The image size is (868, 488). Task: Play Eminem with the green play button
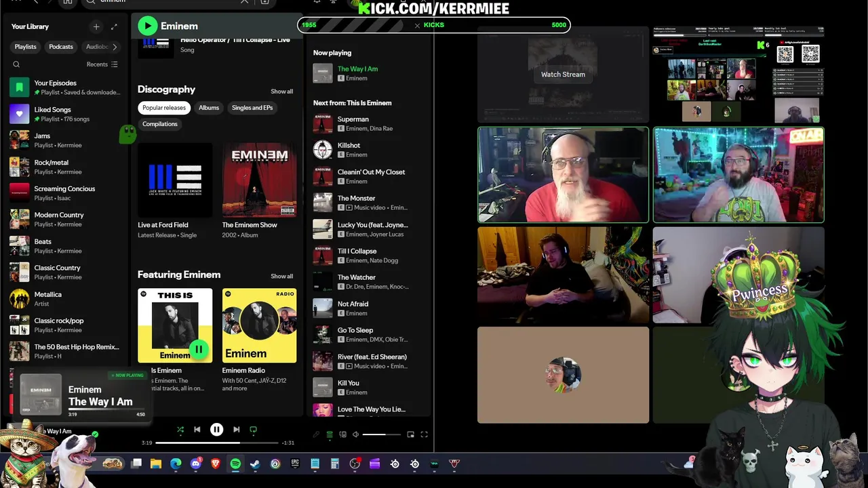click(x=147, y=26)
